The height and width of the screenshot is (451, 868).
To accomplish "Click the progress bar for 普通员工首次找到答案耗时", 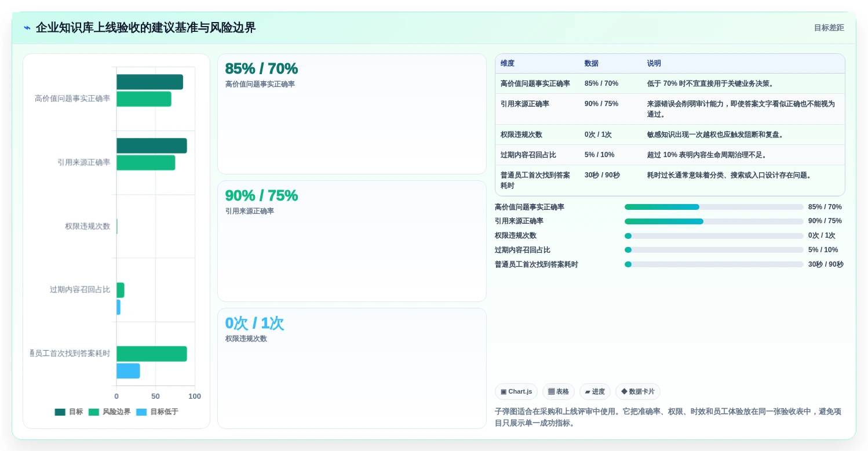I will [714, 265].
